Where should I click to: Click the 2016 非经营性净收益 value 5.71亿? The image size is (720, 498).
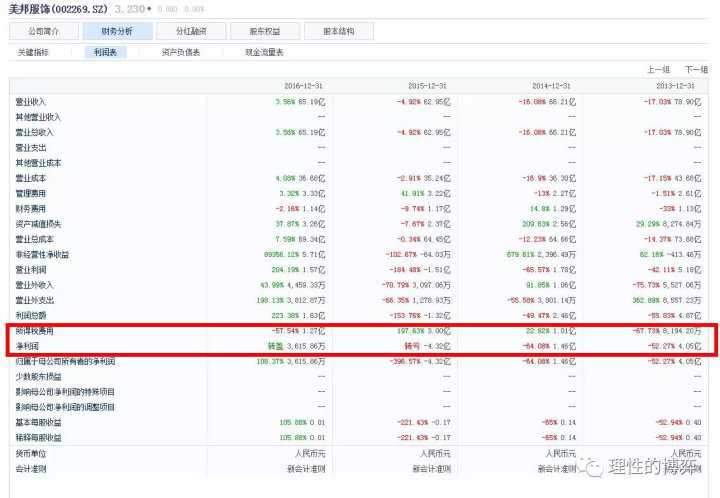(313, 254)
